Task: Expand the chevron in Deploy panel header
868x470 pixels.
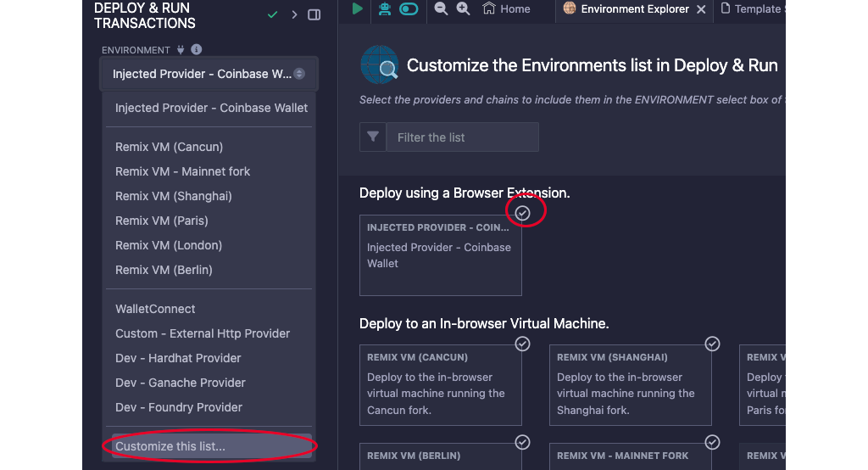Action: coord(294,14)
